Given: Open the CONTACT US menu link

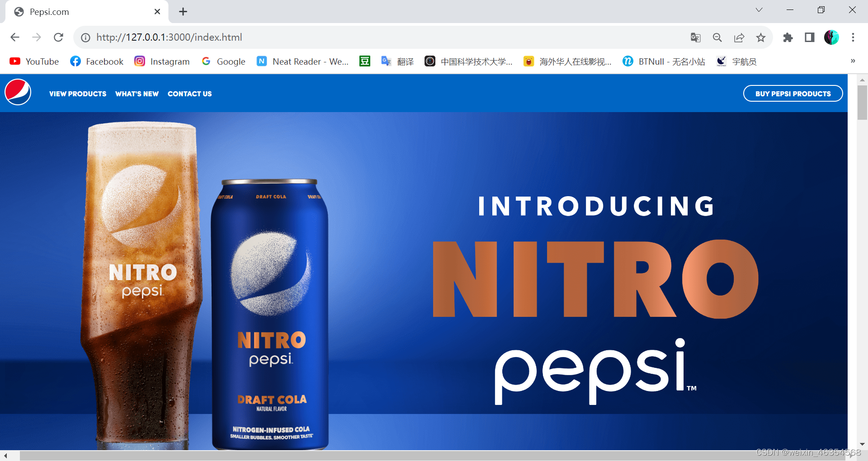Looking at the screenshot, I should point(189,94).
